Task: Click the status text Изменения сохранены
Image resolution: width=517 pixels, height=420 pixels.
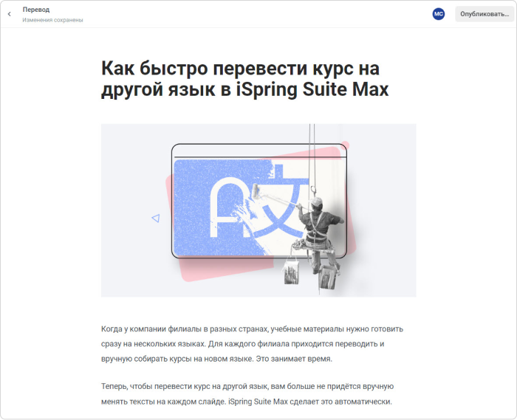Action: (x=52, y=20)
